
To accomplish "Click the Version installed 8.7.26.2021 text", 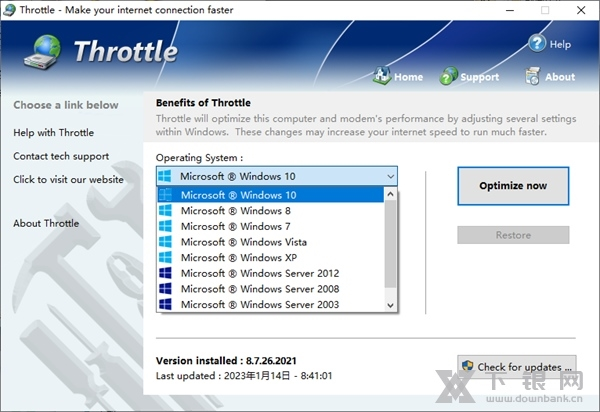I will click(226, 361).
